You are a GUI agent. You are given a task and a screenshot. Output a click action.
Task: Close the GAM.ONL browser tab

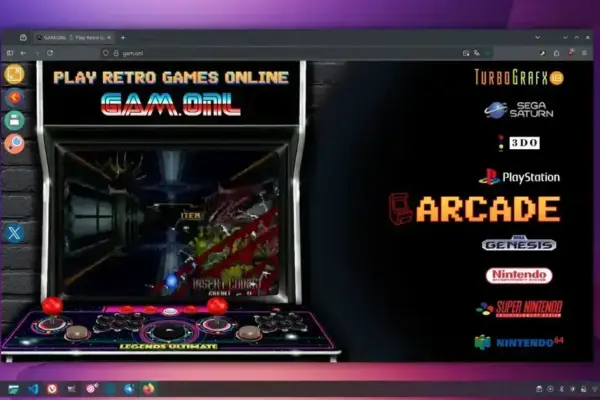109,38
